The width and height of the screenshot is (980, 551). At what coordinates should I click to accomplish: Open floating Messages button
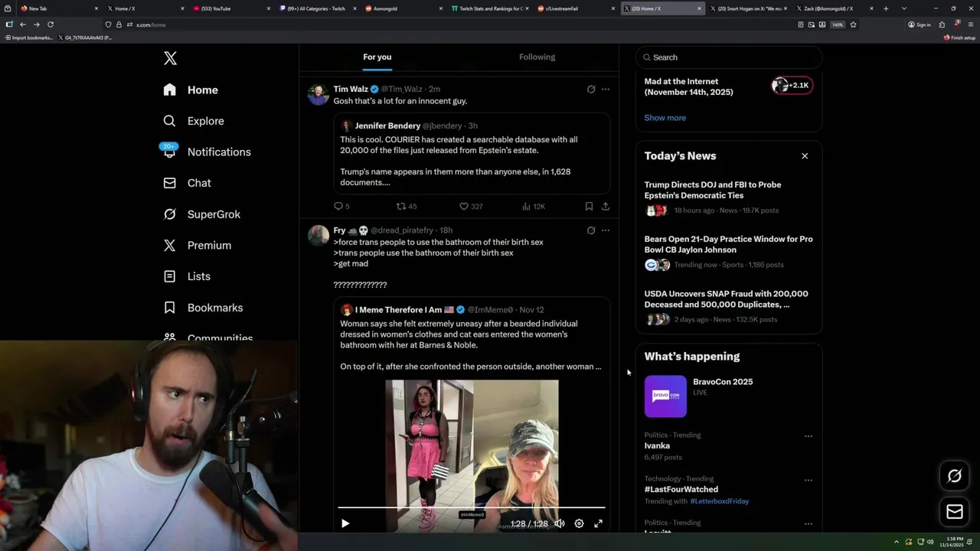tap(954, 511)
